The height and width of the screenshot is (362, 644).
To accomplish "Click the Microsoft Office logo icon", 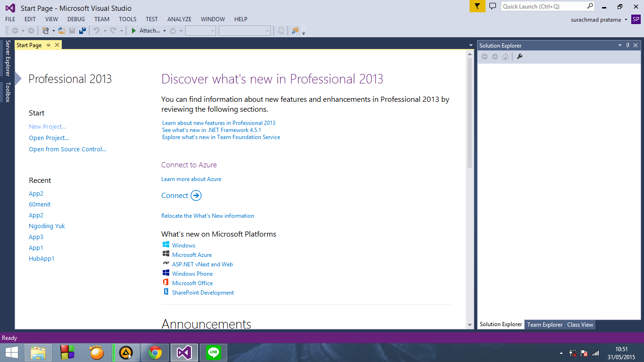I will click(x=166, y=283).
